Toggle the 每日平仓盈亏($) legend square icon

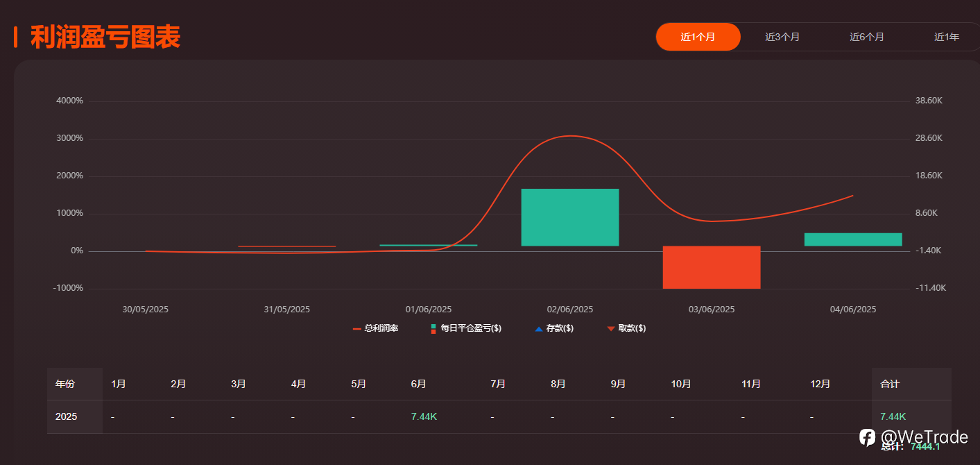433,329
